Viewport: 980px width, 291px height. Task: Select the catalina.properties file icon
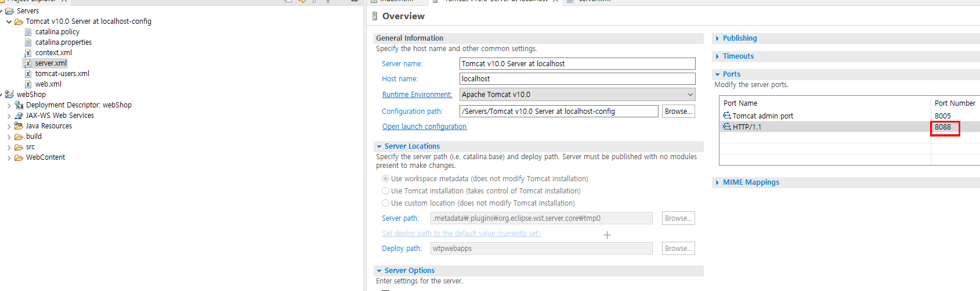pos(28,42)
